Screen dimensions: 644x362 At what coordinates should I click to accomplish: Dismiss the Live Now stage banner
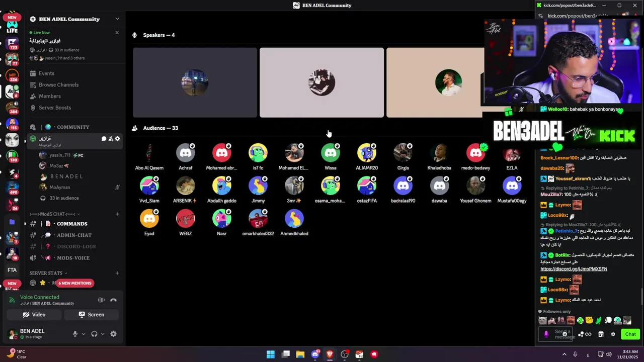point(117,33)
